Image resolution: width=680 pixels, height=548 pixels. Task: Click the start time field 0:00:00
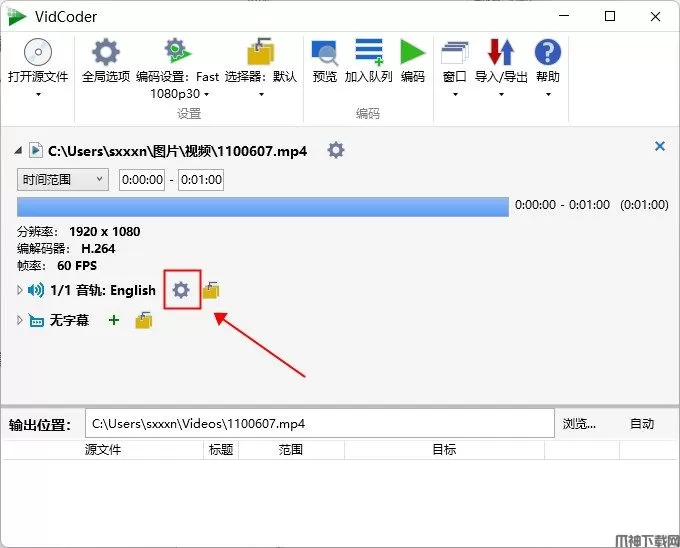tap(142, 179)
